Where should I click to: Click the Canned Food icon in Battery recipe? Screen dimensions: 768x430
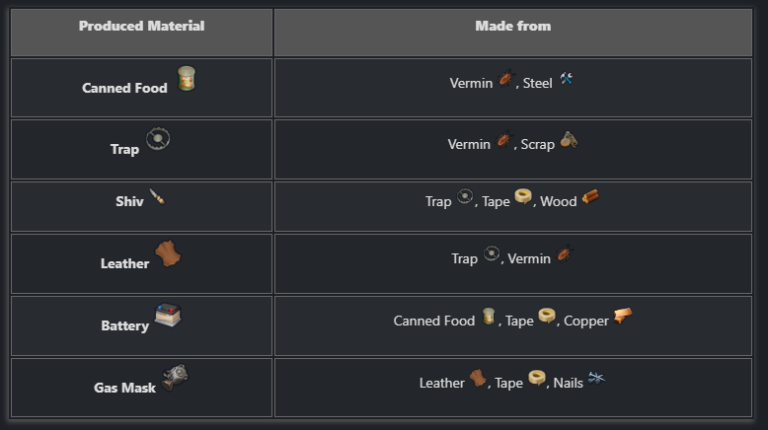point(489,317)
